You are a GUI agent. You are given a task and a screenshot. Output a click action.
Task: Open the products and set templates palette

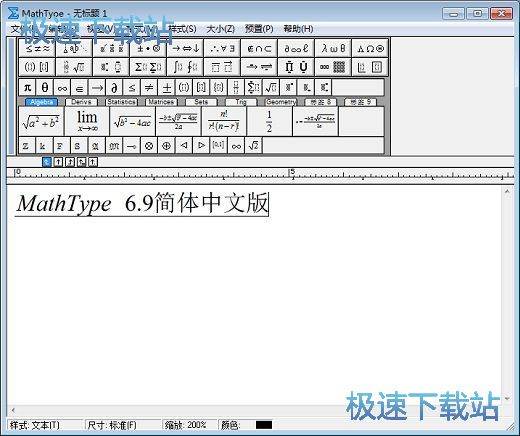coord(296,67)
